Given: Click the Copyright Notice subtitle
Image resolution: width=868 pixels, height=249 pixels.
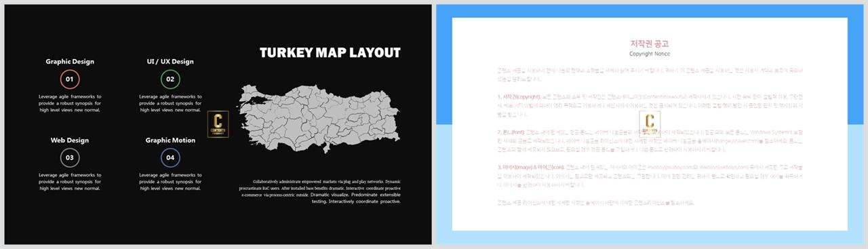Looking at the screenshot, I should [x=650, y=54].
